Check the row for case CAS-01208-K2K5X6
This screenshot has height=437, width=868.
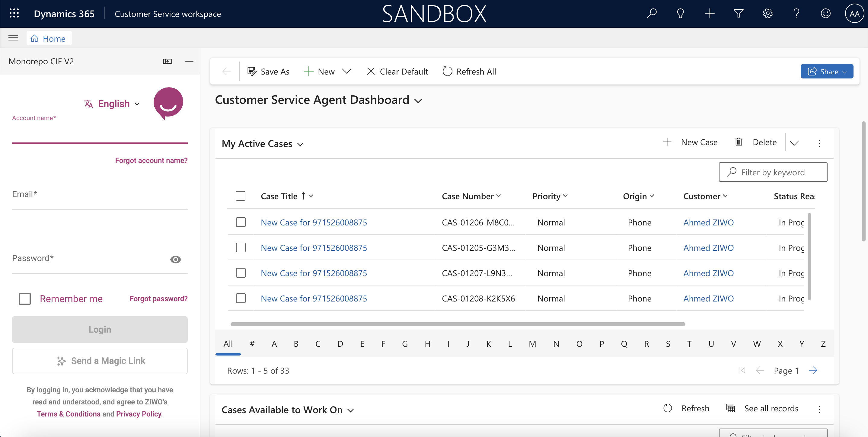pyautogui.click(x=241, y=298)
